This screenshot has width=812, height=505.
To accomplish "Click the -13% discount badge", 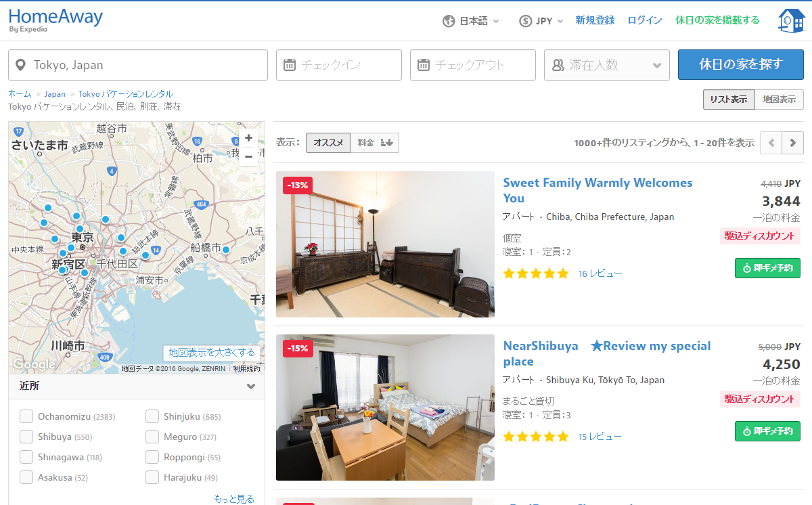I will pos(298,185).
